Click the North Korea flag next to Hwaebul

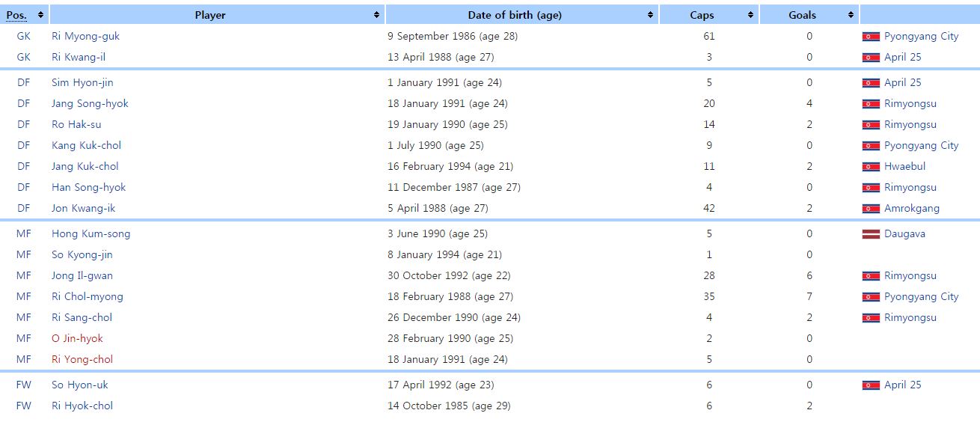[x=871, y=167]
